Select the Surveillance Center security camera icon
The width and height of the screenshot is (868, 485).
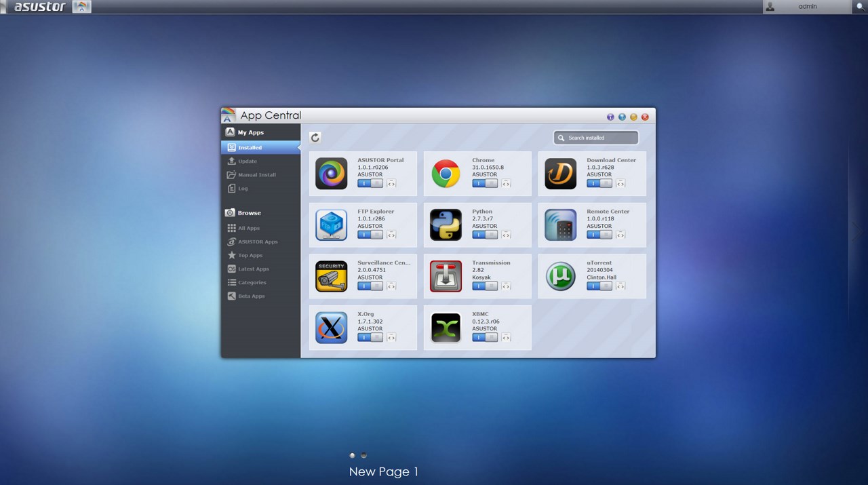[x=332, y=276]
